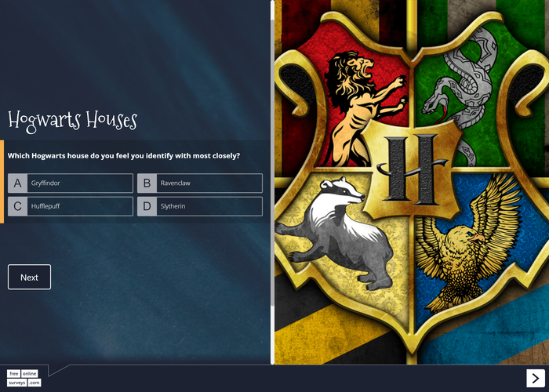Click the letter A option badge

click(17, 183)
